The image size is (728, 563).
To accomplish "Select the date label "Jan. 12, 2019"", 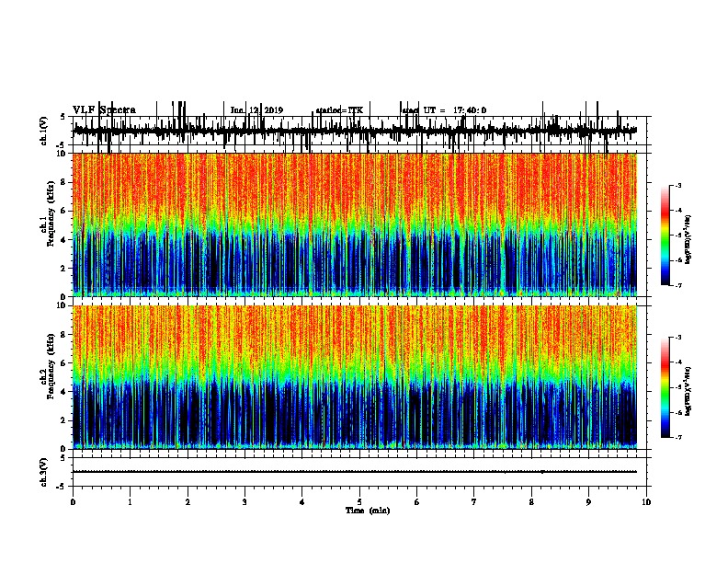I will tap(256, 110).
